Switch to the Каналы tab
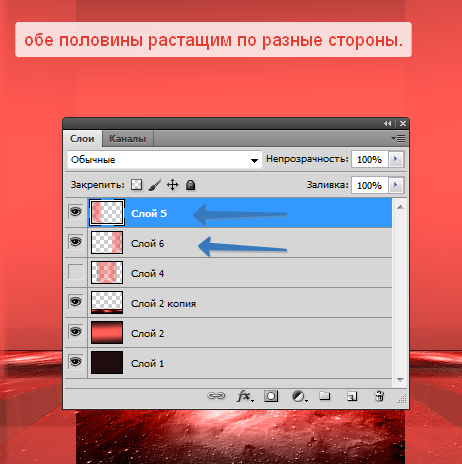This screenshot has width=462, height=464. pos(127,139)
